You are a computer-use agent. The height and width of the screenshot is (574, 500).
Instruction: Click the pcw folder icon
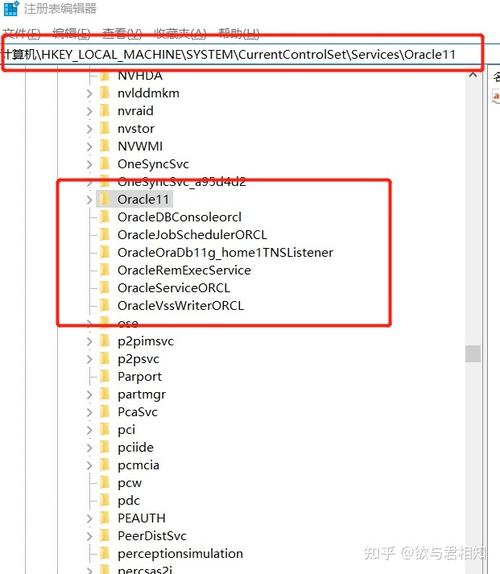pos(105,483)
